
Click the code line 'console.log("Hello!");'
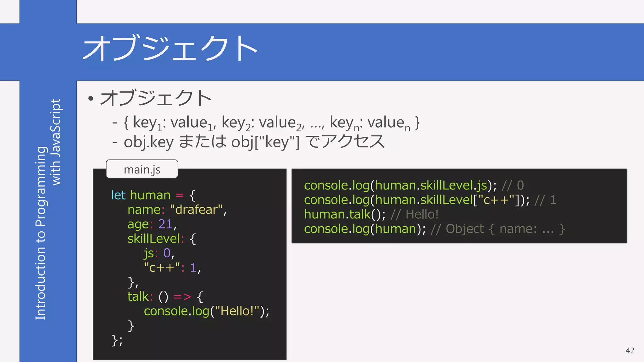[207, 311]
